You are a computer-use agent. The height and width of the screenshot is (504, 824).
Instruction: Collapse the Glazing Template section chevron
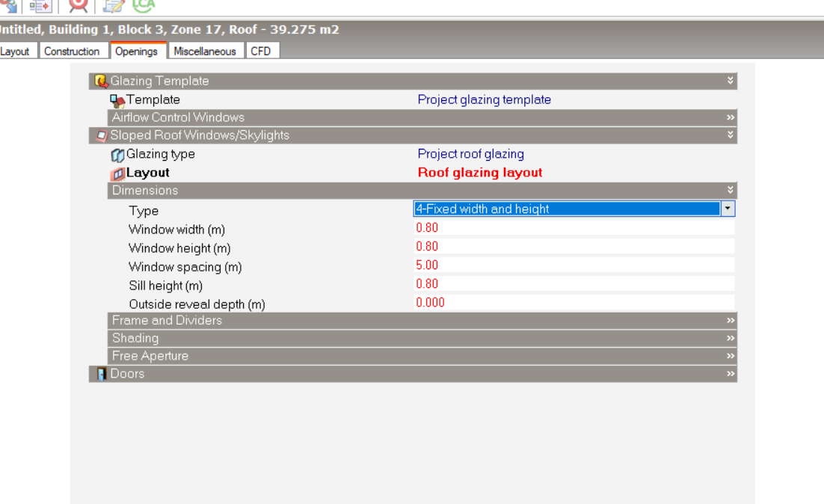[x=730, y=81]
